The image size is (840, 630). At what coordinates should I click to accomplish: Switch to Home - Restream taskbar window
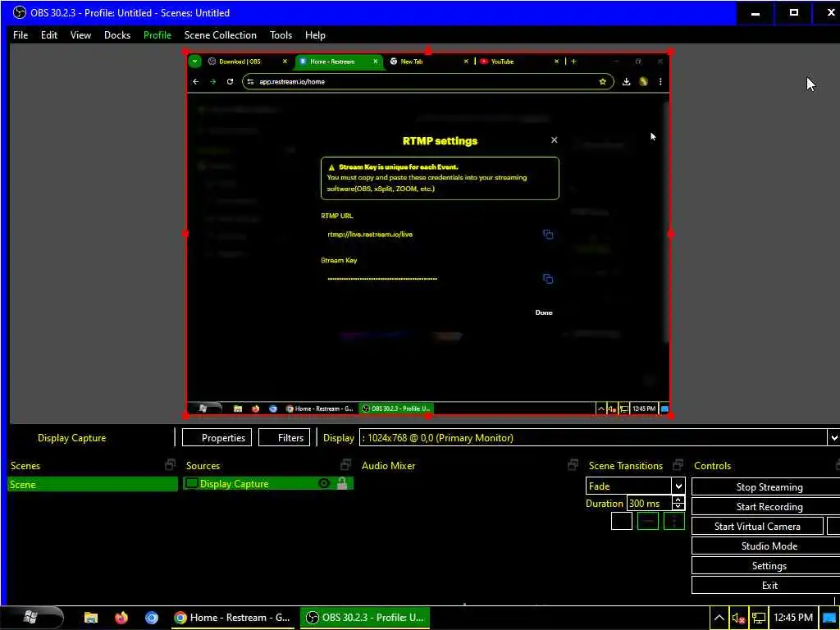231,617
